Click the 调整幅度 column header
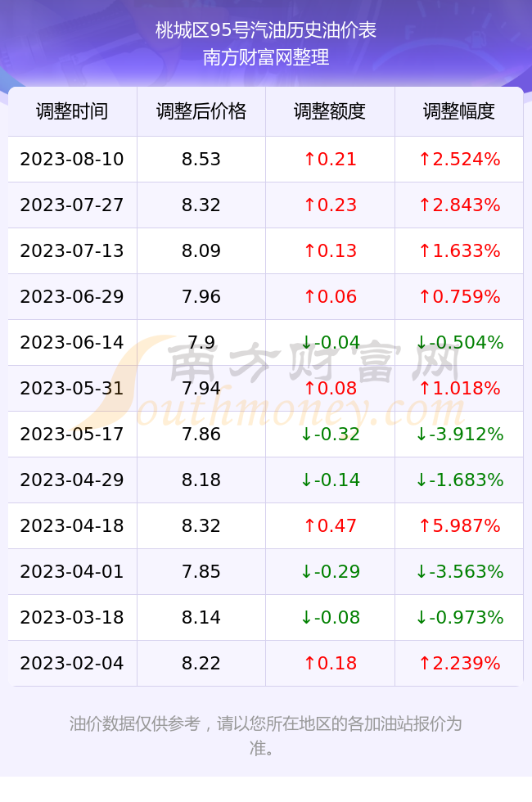This screenshot has width=532, height=802. pyautogui.click(x=459, y=111)
